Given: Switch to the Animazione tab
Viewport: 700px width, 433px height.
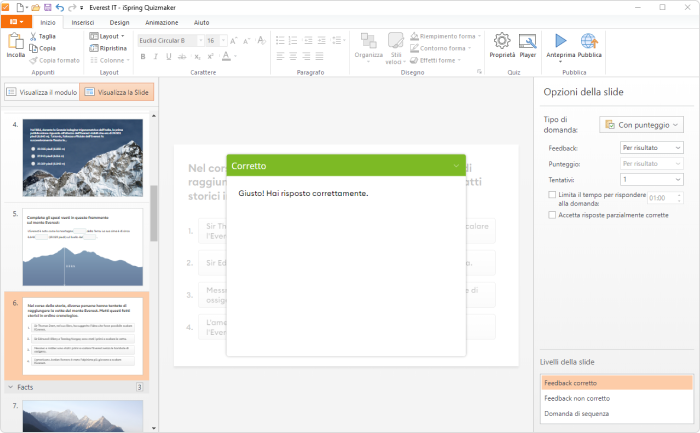Looking at the screenshot, I should 160,21.
